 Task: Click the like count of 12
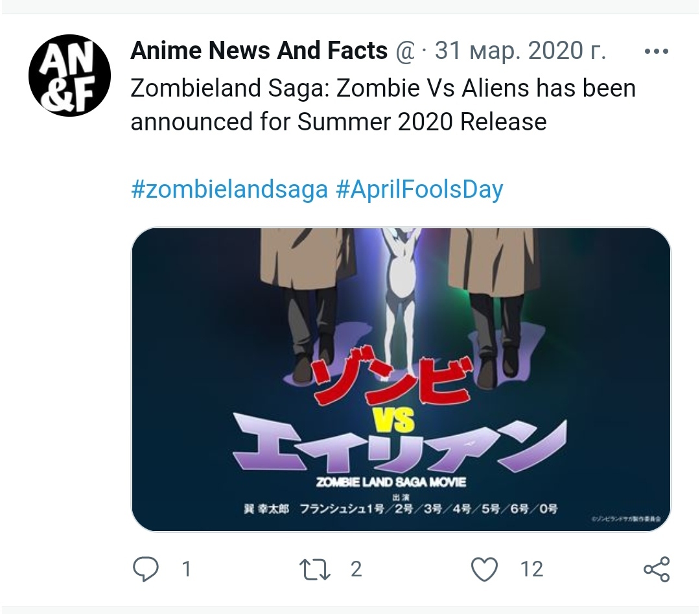(531, 569)
